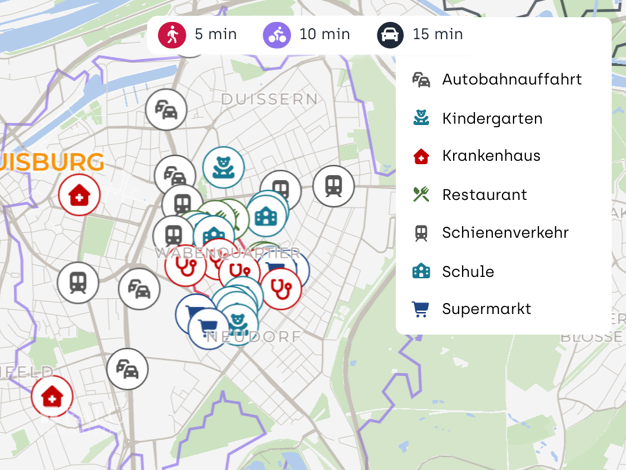
Task: Click the Schule legend entry
Action: click(453, 272)
